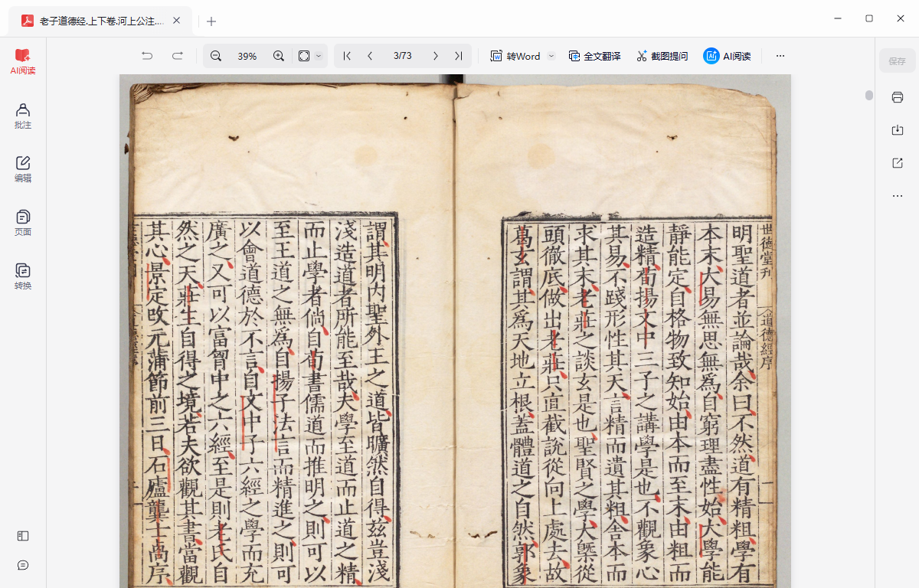This screenshot has width=919, height=588.
Task: Click the share export icon
Action: tap(898, 163)
